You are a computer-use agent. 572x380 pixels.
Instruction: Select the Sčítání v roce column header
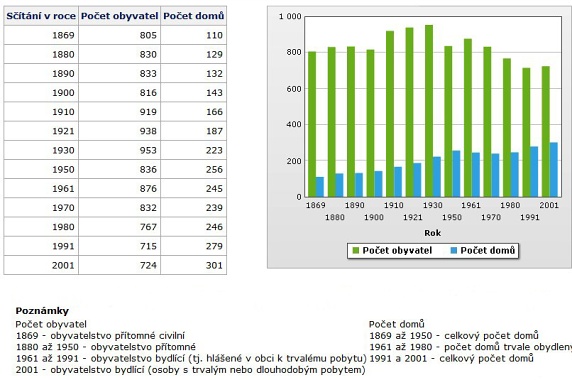coord(41,16)
